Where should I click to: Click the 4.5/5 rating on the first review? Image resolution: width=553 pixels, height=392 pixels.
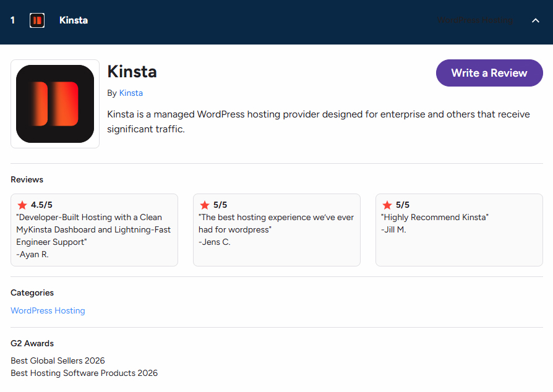[41, 205]
